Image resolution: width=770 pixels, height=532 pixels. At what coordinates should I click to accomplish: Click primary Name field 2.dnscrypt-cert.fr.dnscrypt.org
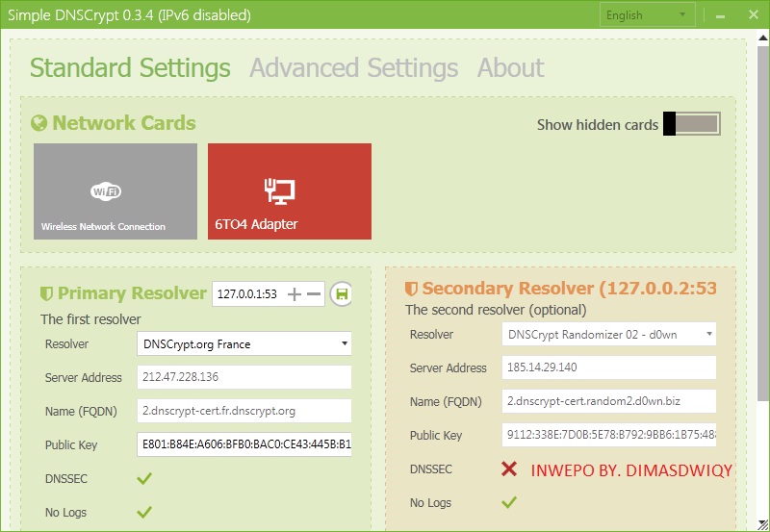click(244, 411)
